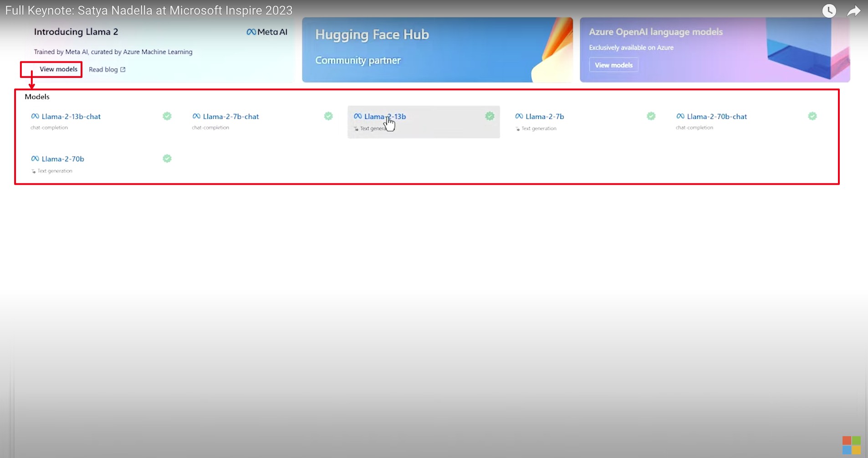Viewport: 868px width, 458px height.
Task: Click Exclusively available on Azure text
Action: pos(631,47)
